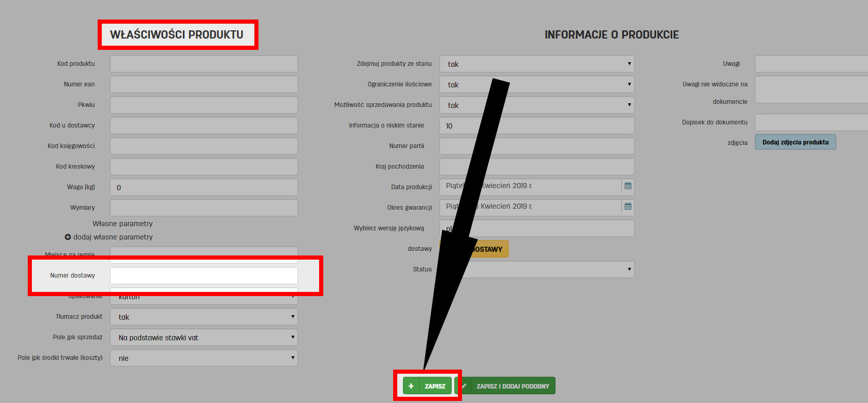Click the plus icon on the Zapisz button

tap(411, 386)
